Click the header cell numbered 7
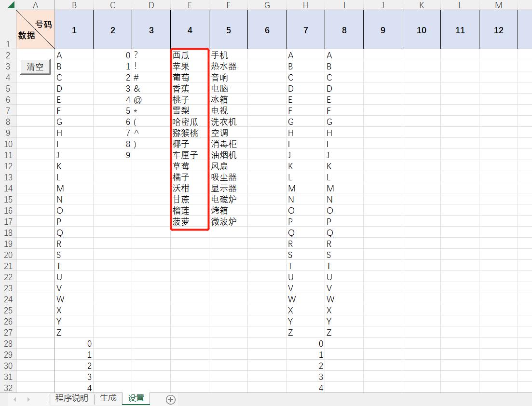Screen dimensions: 532x406 click(x=305, y=30)
